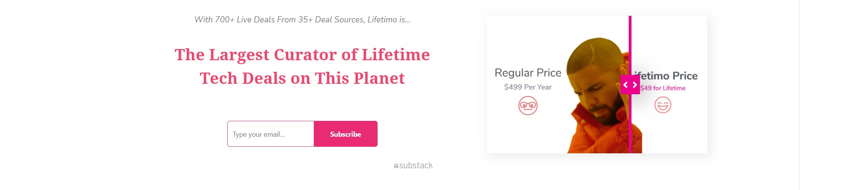The height and width of the screenshot is (190, 868).
Task: Click the 'Tech Deals on This Planet' heading line
Action: point(302,78)
